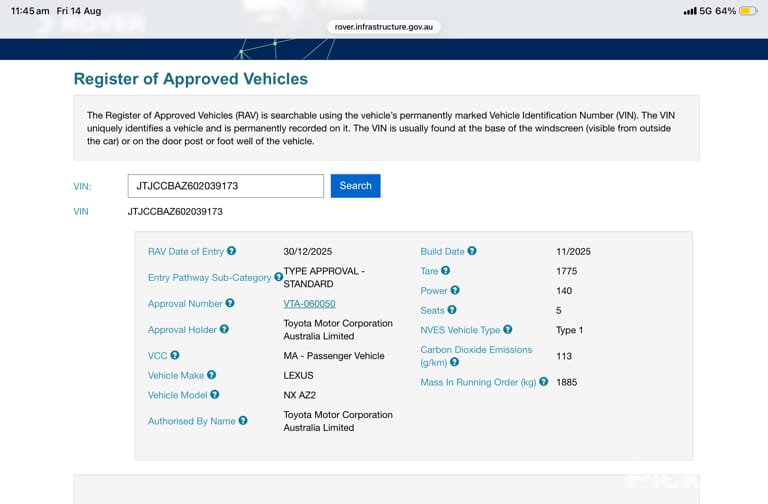
Task: Click the Search button
Action: (x=356, y=186)
